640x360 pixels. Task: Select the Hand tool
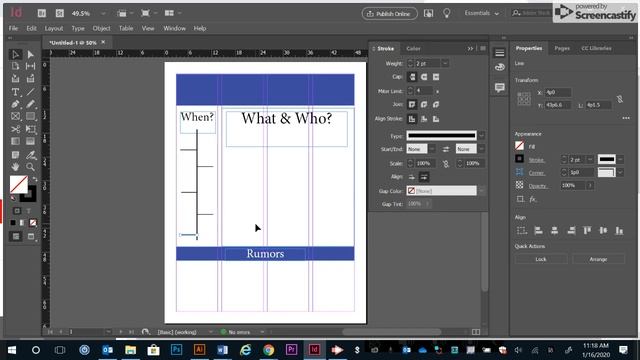tap(16, 167)
